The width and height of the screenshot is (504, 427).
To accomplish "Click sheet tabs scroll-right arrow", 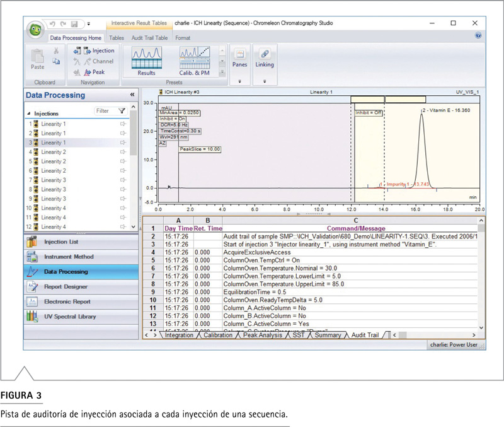I will pos(155,335).
